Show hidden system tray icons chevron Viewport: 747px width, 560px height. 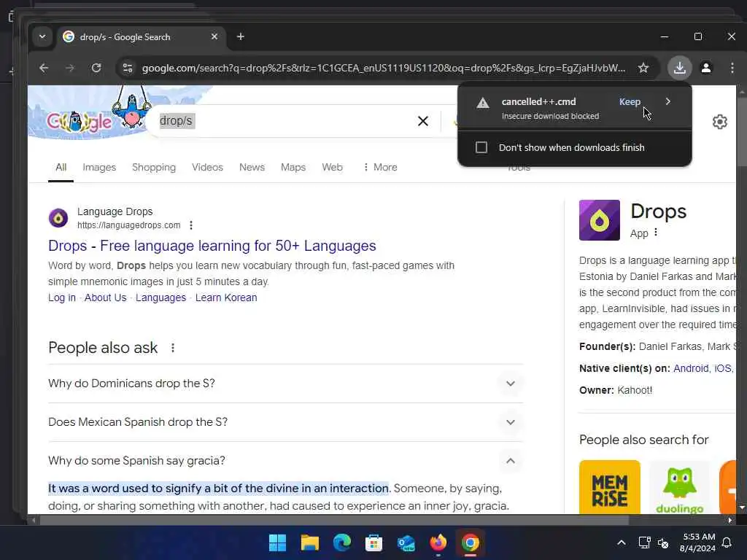pyautogui.click(x=622, y=542)
